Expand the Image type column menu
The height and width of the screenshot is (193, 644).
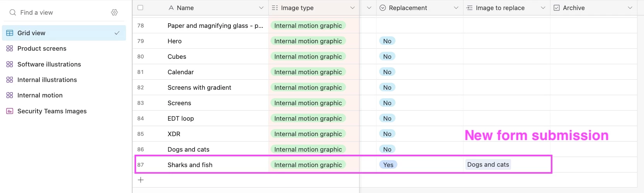353,8
